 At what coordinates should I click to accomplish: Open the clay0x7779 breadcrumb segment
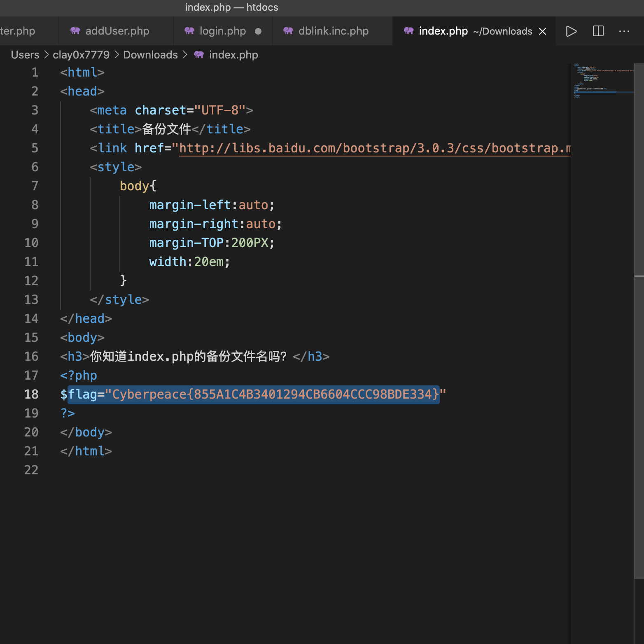81,55
